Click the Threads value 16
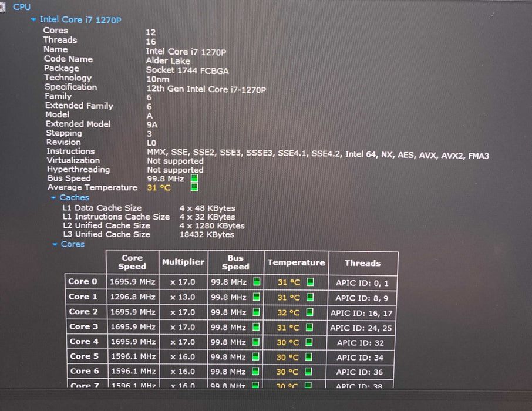This screenshot has width=532, height=411. tap(151, 42)
